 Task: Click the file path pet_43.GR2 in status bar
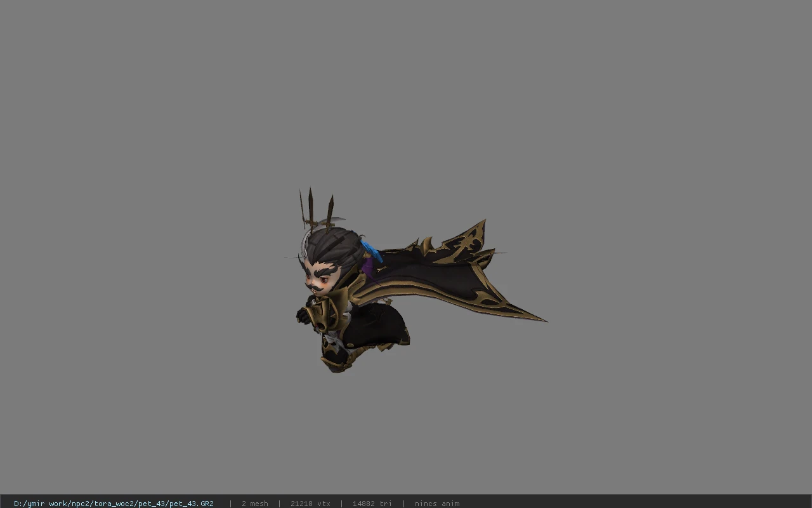point(114,504)
